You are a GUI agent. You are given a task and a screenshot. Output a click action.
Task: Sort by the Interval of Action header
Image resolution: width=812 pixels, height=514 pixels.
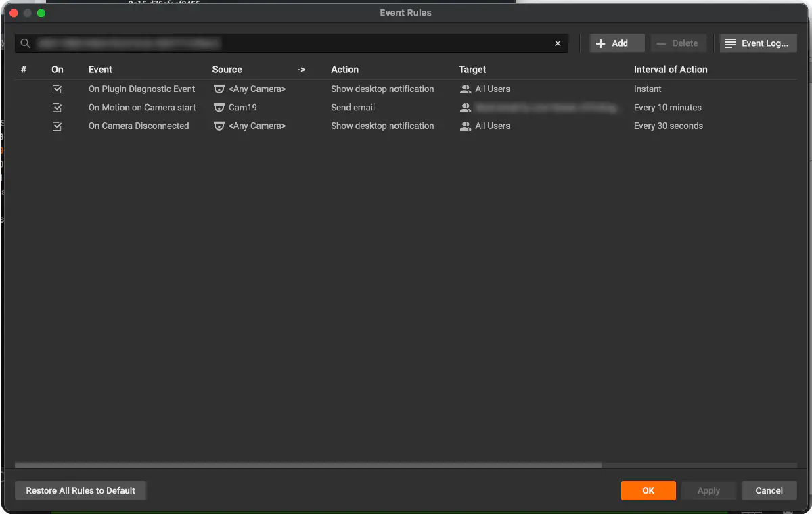click(x=671, y=69)
